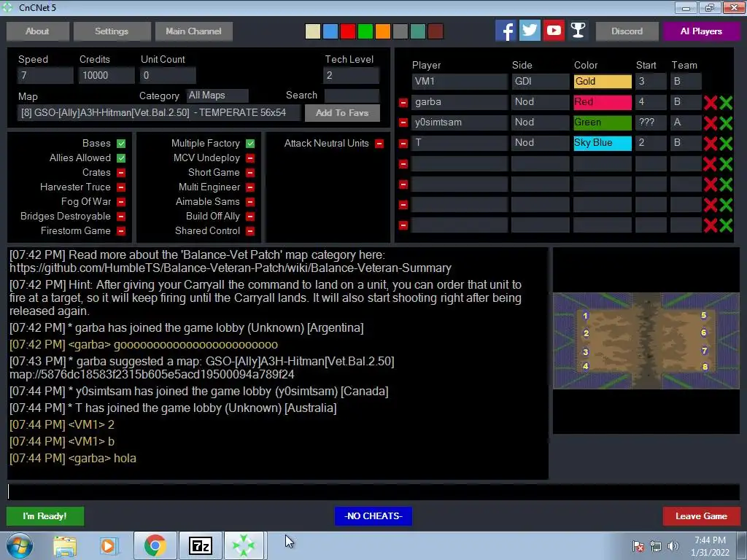Click the map Search input field
The image size is (747, 560).
pos(352,96)
